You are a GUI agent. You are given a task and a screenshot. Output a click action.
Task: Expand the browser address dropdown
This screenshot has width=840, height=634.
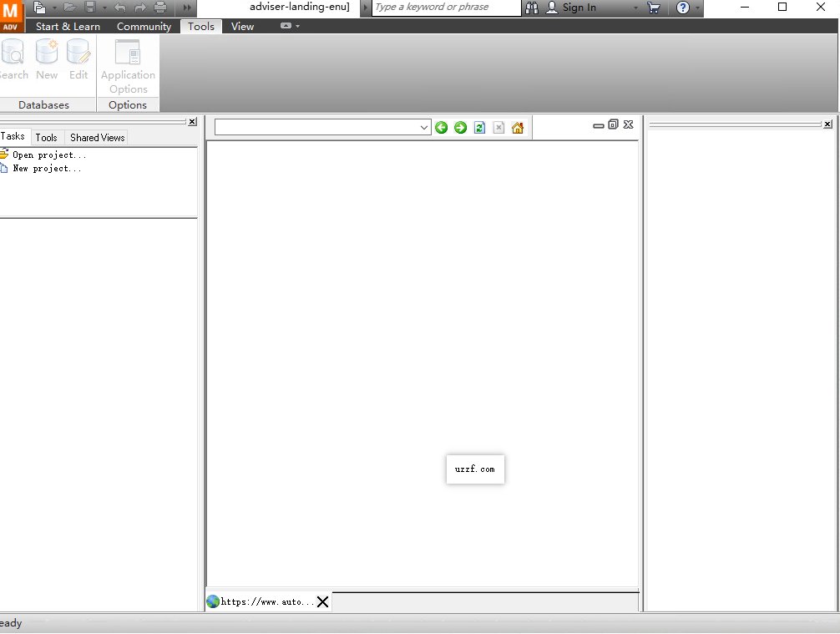pos(424,128)
